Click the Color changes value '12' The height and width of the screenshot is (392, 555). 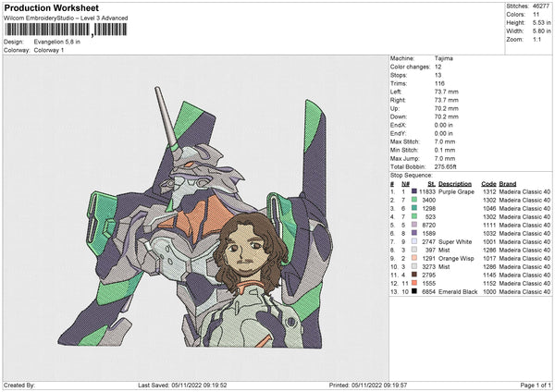438,67
